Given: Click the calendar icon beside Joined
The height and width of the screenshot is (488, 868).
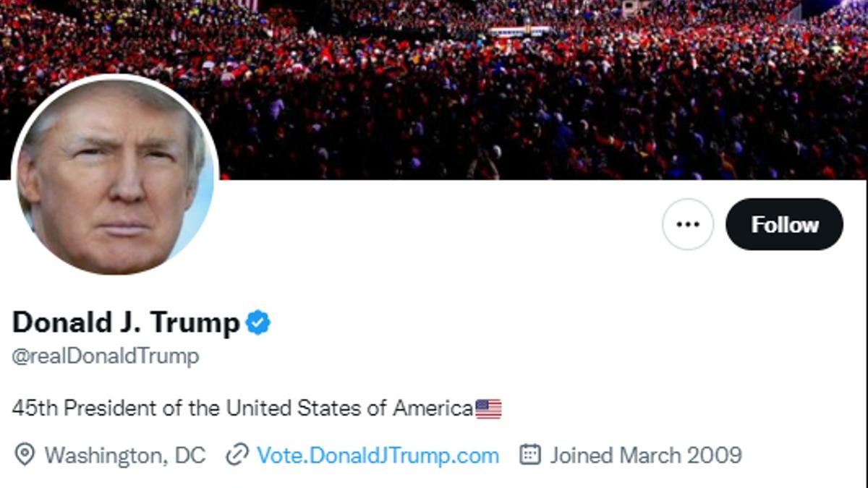Looking at the screenshot, I should click(530, 455).
